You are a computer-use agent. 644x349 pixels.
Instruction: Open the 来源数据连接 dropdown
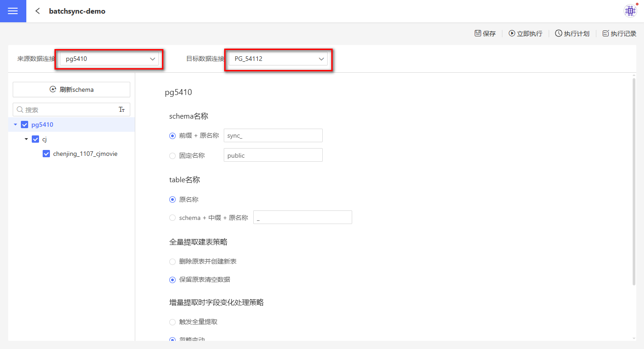click(x=109, y=59)
